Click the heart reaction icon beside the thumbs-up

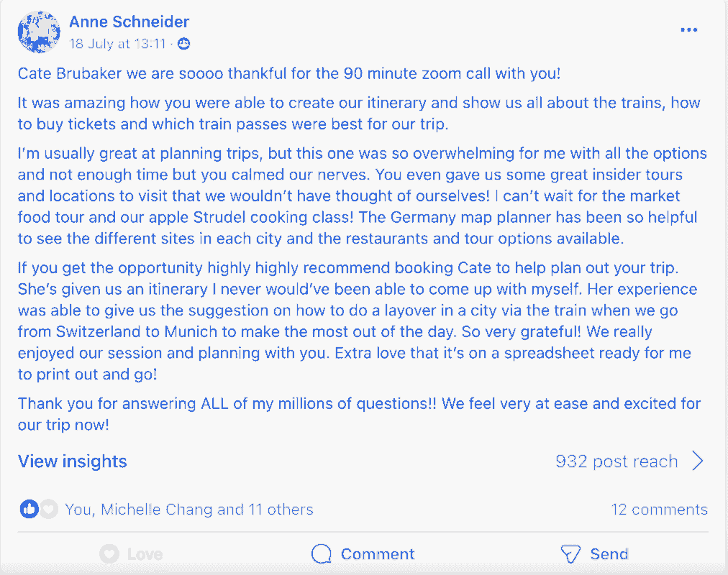[x=48, y=510]
